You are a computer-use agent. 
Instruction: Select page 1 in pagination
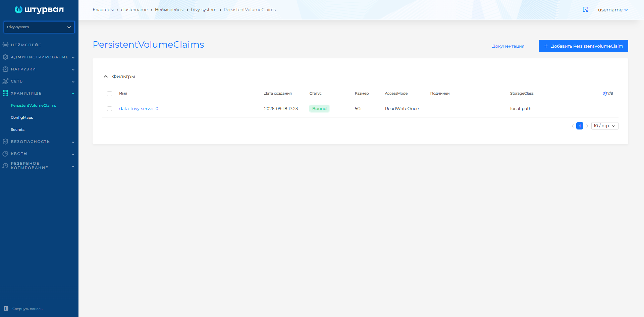[x=580, y=126]
